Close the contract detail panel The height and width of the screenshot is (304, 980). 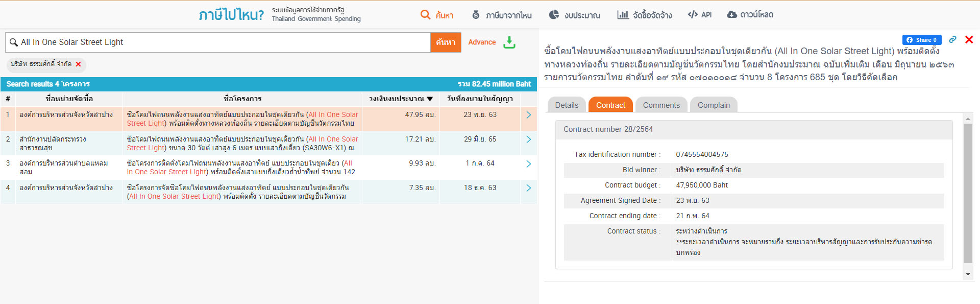point(969,40)
